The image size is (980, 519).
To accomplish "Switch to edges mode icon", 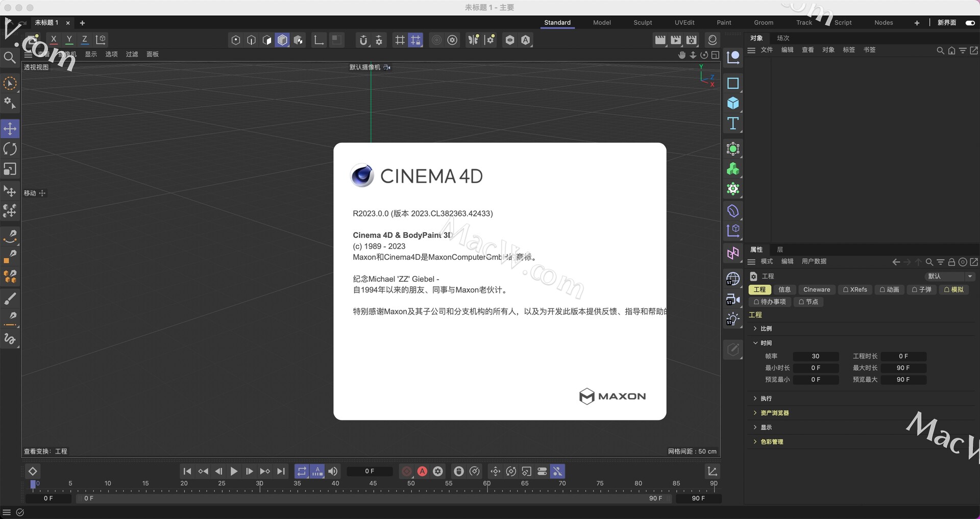I will [x=251, y=40].
